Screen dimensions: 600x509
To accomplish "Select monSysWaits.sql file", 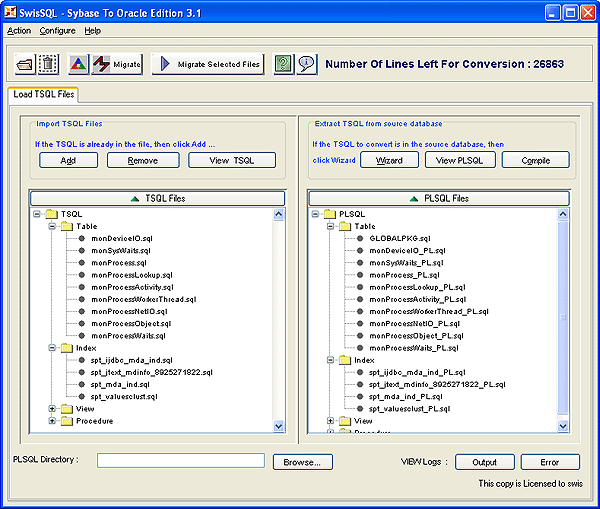I will click(x=121, y=251).
